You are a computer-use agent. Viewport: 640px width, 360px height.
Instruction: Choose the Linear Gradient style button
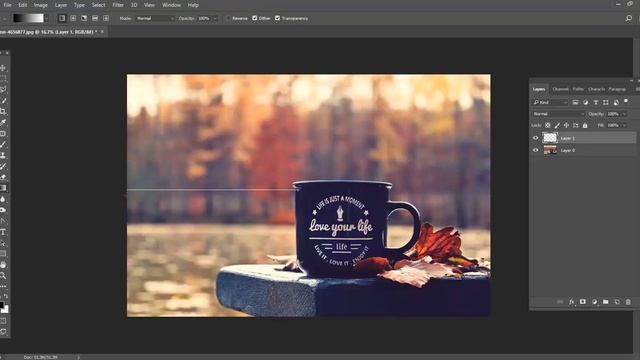point(62,18)
